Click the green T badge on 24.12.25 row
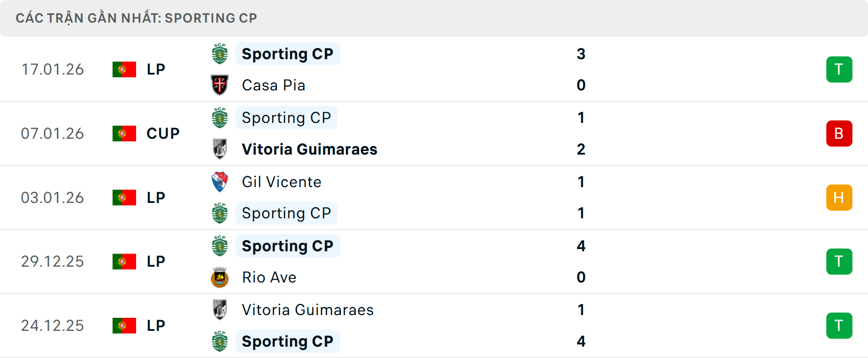The height and width of the screenshot is (358, 868). pyautogui.click(x=840, y=325)
